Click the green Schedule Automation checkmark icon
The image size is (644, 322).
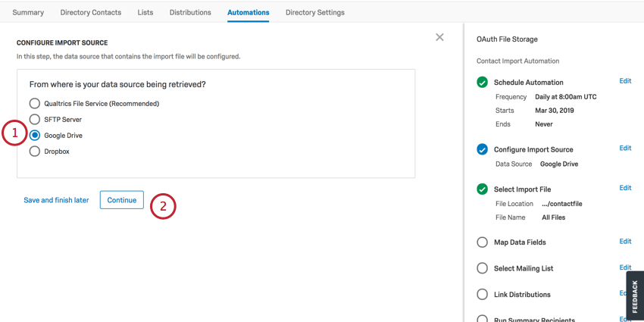pos(482,82)
